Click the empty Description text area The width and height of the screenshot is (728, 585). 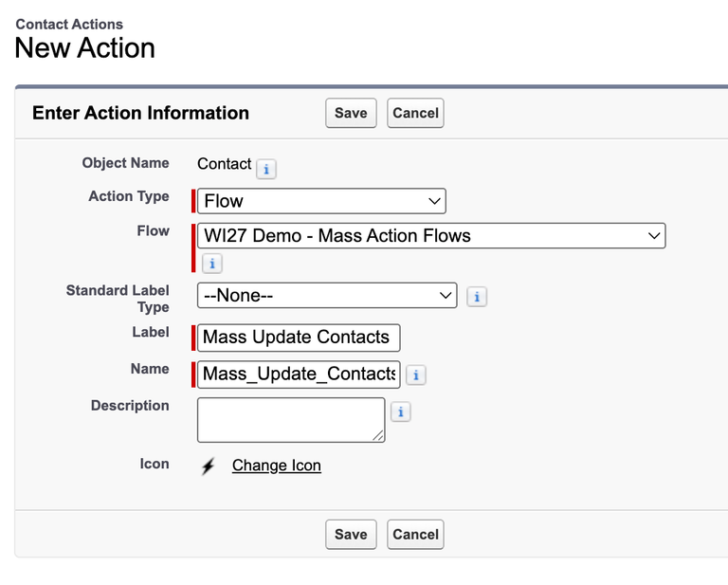[x=291, y=420]
